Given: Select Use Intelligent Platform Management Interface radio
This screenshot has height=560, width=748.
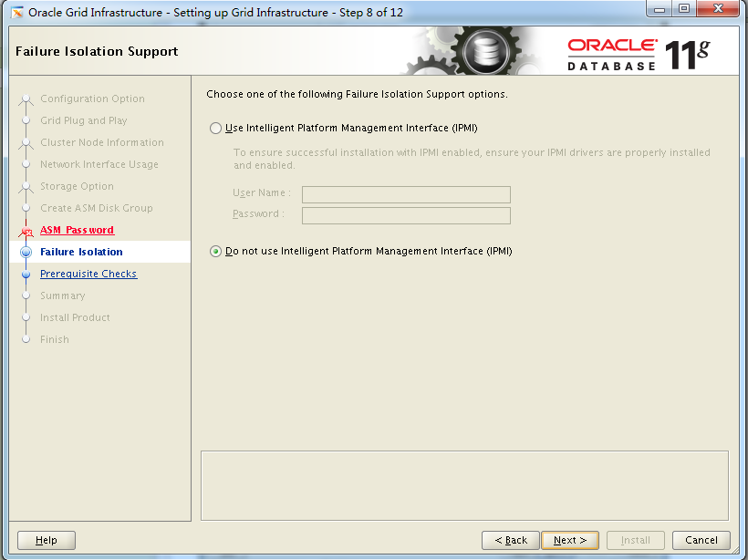Looking at the screenshot, I should [215, 128].
